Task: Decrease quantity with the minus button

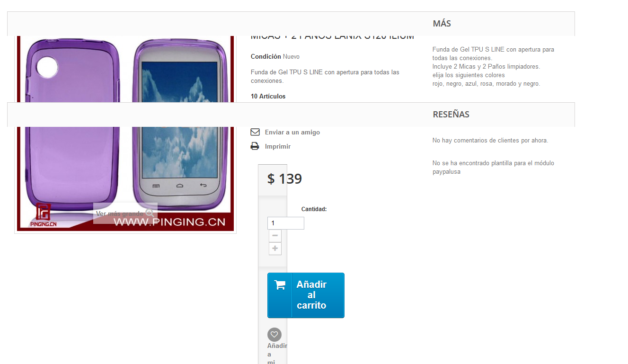Action: coord(275,236)
